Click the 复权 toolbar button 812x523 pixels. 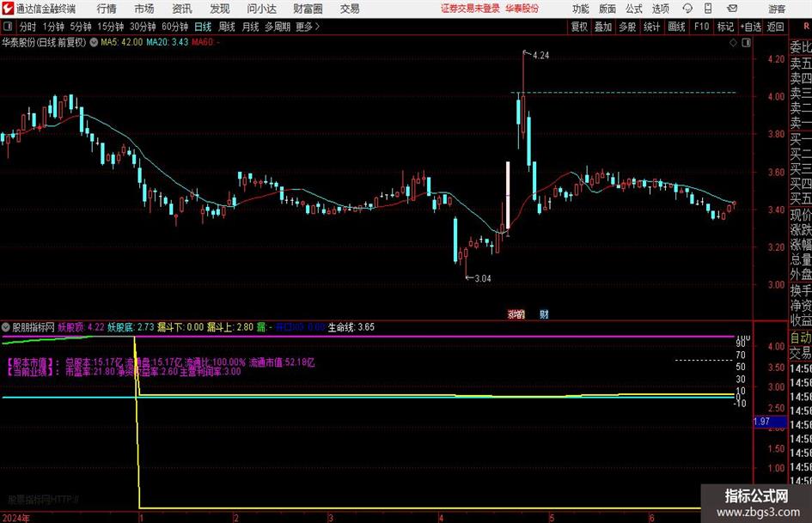[579, 27]
